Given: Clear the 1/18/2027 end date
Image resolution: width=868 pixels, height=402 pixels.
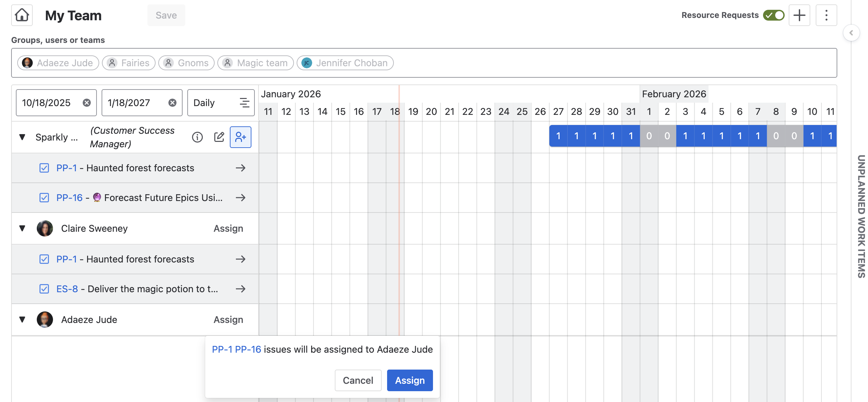Looking at the screenshot, I should (x=172, y=103).
